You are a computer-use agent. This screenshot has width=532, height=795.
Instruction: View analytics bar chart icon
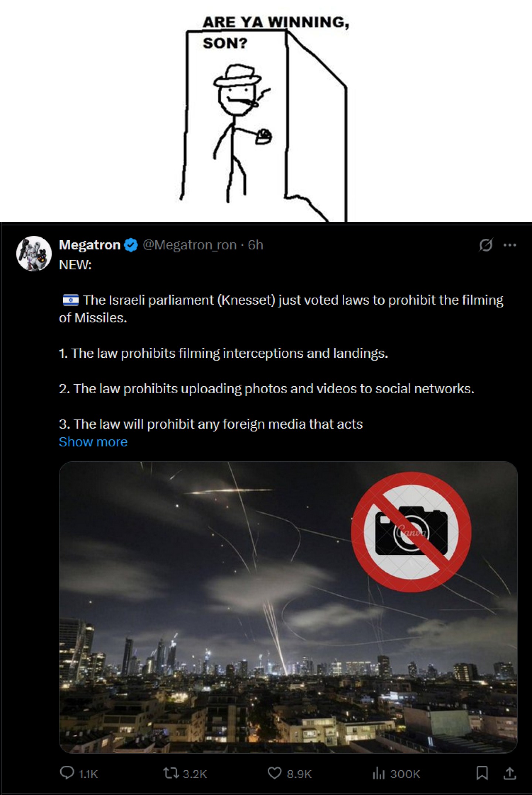coord(379,773)
